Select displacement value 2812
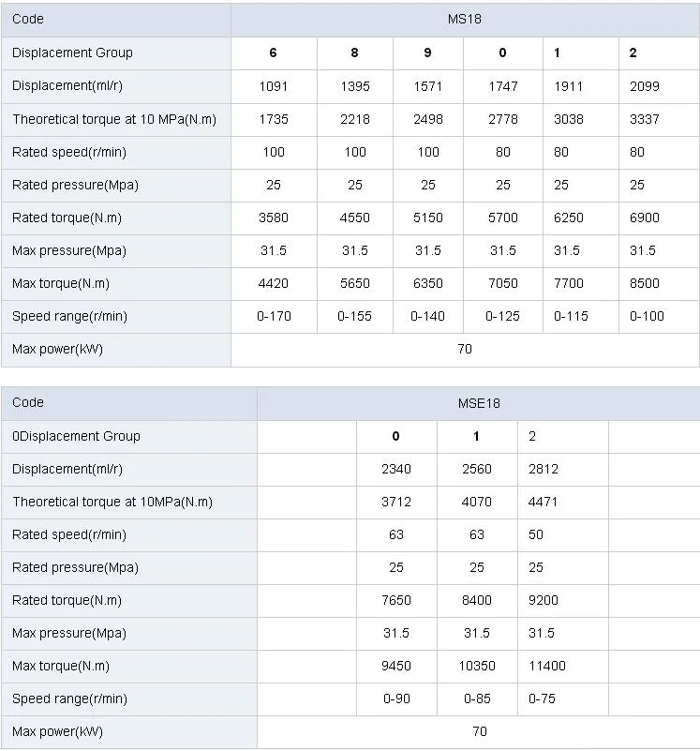This screenshot has height=751, width=700. [x=543, y=469]
